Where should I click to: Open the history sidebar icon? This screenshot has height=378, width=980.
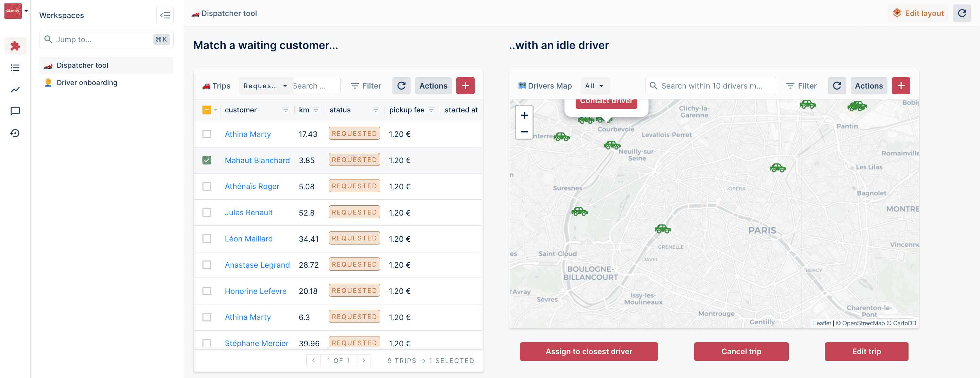pos(15,133)
